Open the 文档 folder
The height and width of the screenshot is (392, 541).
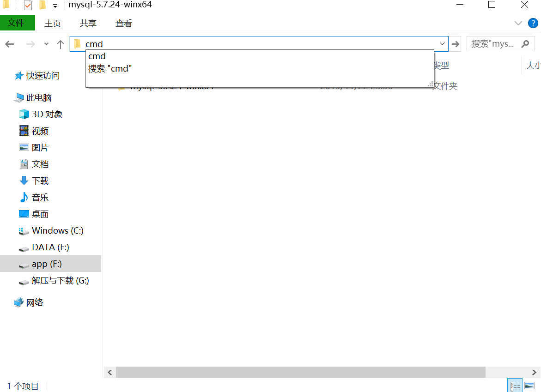[x=40, y=164]
